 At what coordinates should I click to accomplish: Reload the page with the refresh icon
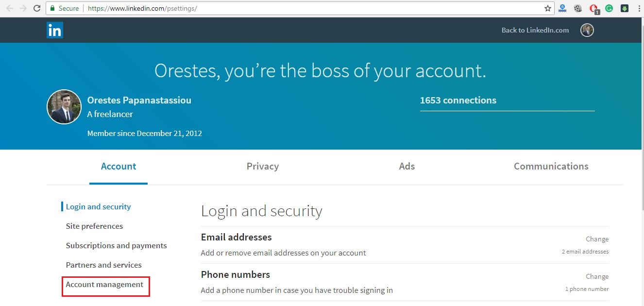click(x=37, y=8)
